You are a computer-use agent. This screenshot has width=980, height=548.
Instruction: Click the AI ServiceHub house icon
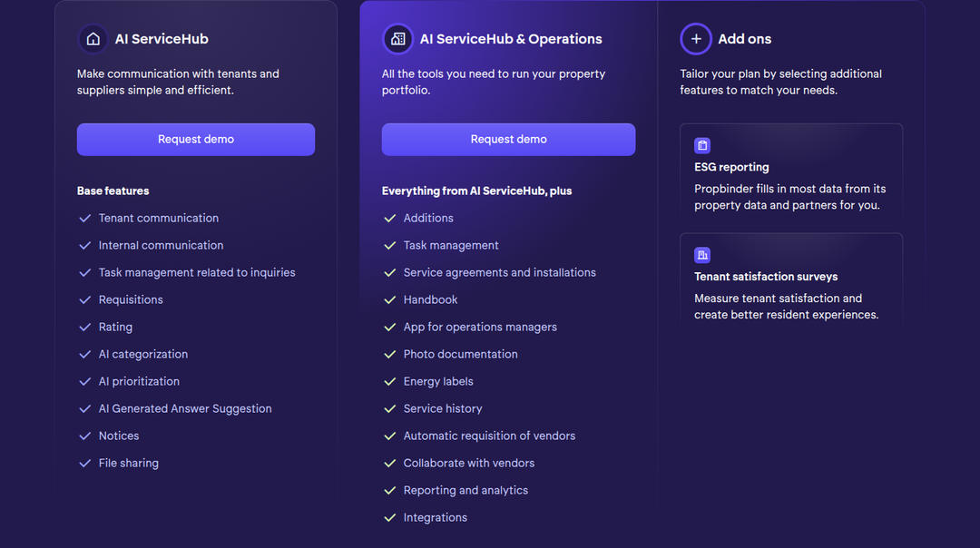point(93,39)
